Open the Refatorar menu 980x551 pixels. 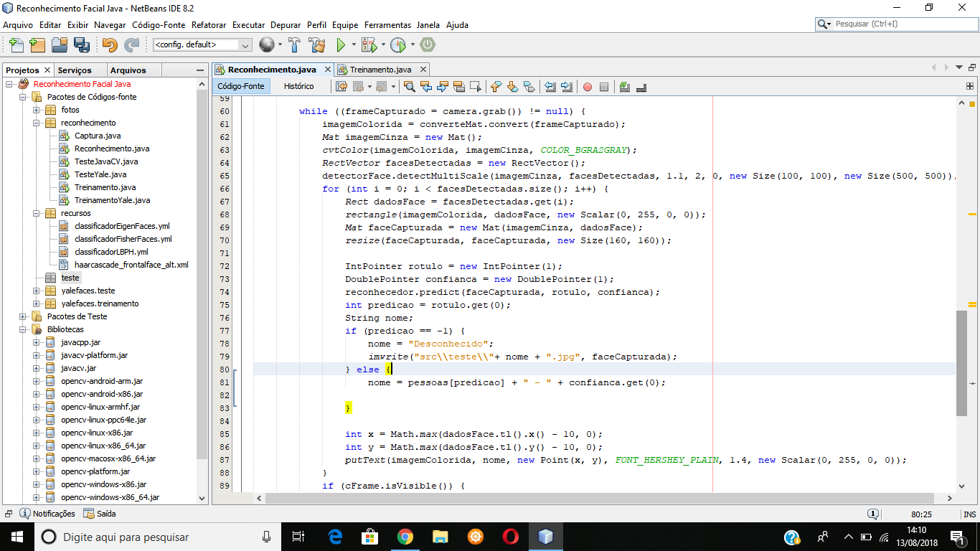(209, 24)
